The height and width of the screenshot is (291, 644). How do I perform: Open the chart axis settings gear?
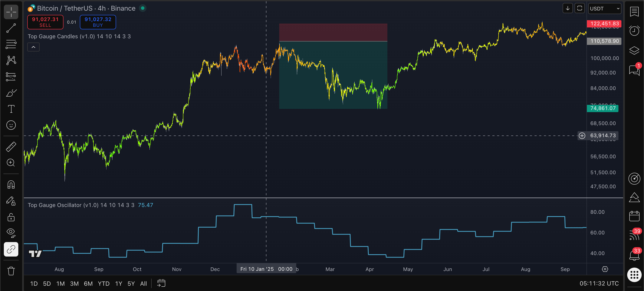605,269
